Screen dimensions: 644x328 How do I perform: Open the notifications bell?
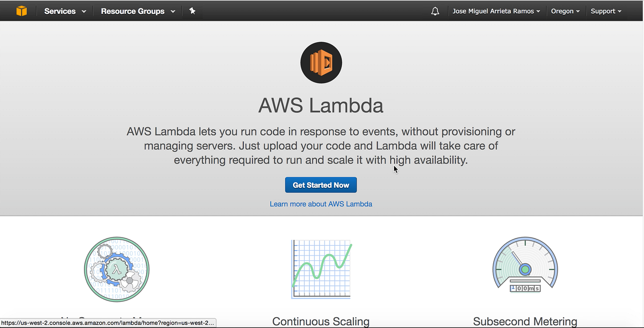pyautogui.click(x=435, y=10)
